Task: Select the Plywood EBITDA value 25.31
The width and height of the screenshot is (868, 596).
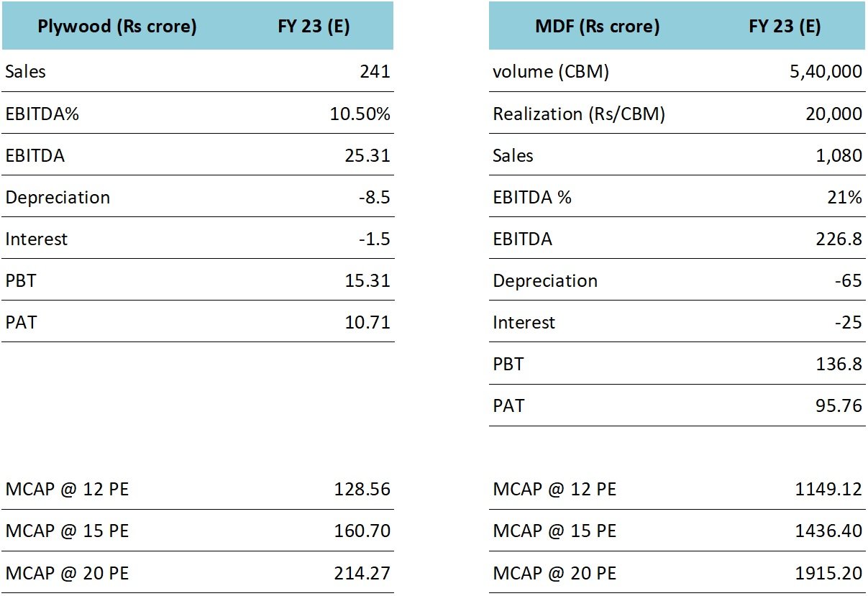Action: (367, 155)
